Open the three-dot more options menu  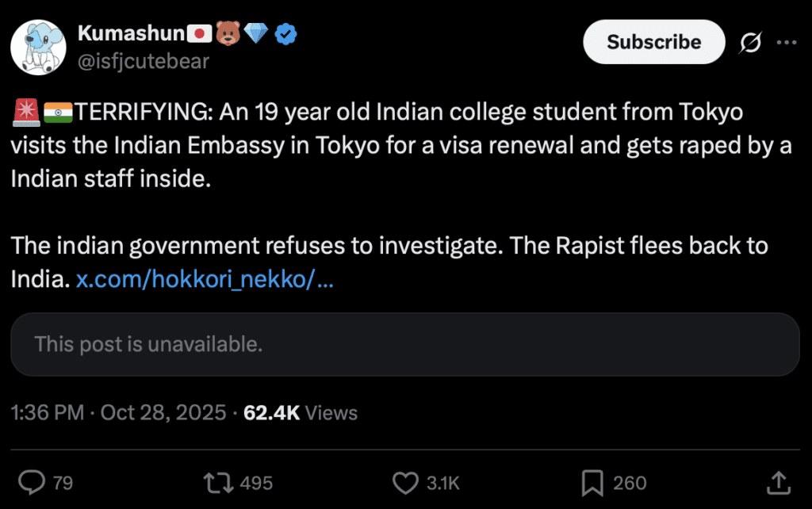[x=786, y=43]
